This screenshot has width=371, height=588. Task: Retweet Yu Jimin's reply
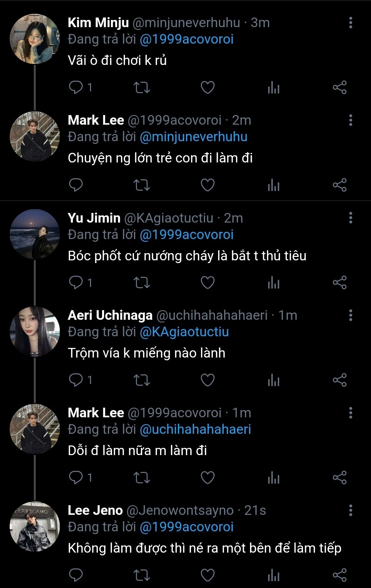(142, 283)
